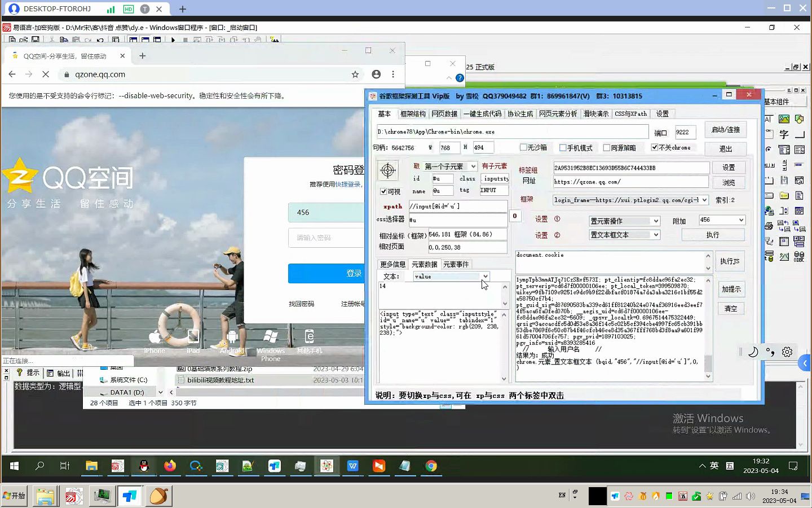Image resolution: width=812 pixels, height=508 pixels.
Task: Click the crosshair element picker icon
Action: (387, 170)
